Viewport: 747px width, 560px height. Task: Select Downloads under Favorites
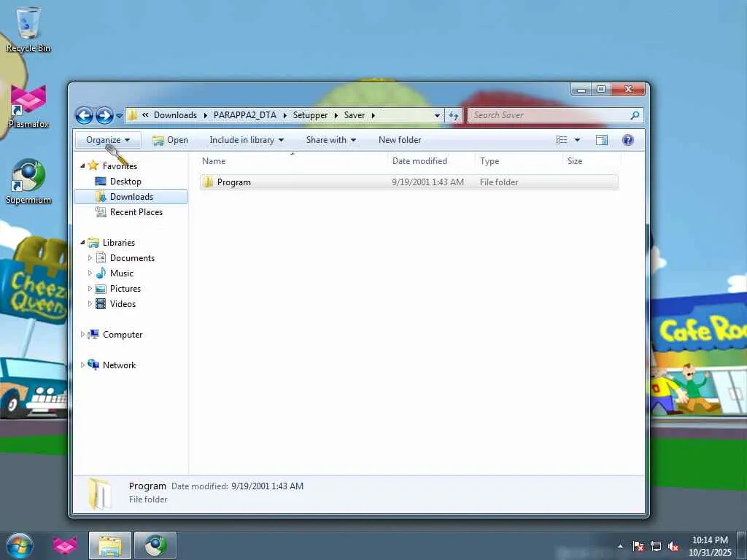(x=131, y=197)
